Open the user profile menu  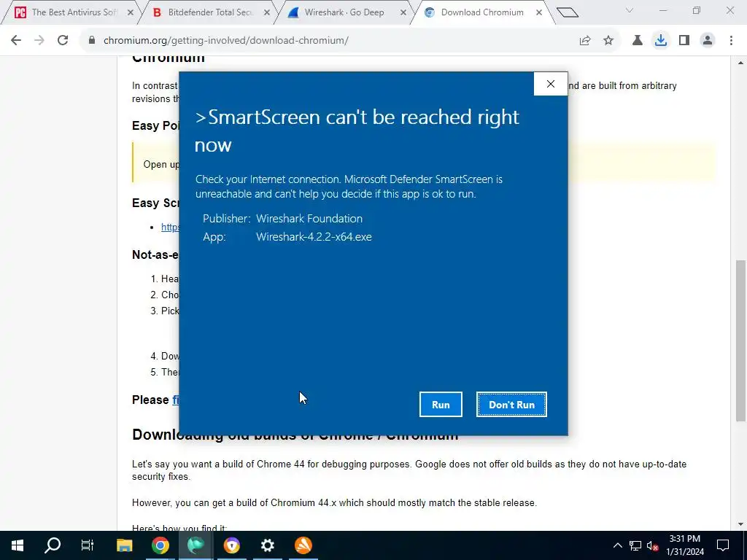pyautogui.click(x=708, y=41)
